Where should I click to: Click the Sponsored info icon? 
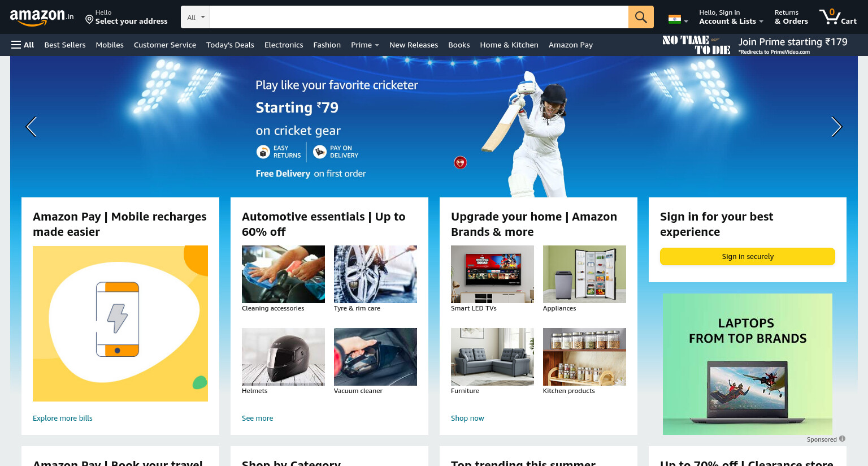coord(842,439)
